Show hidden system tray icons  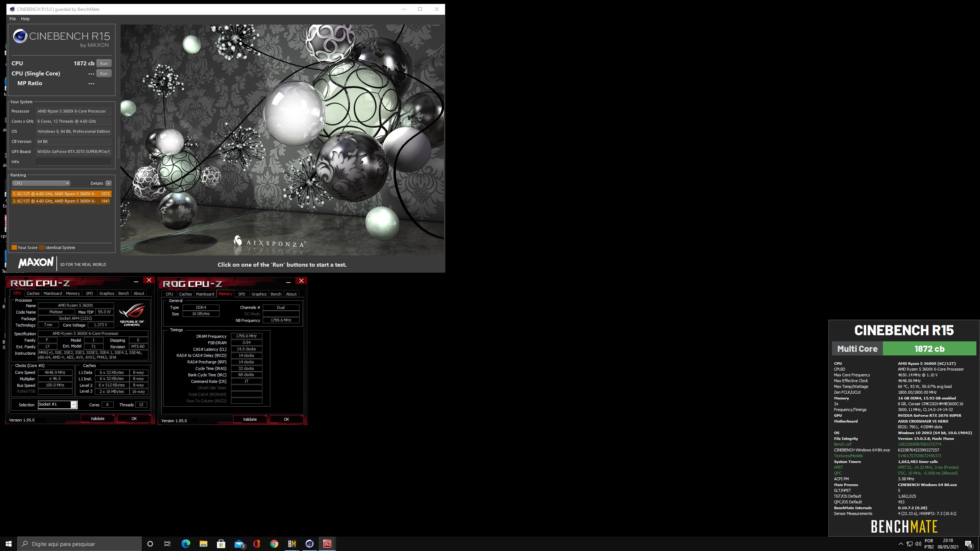pyautogui.click(x=901, y=544)
